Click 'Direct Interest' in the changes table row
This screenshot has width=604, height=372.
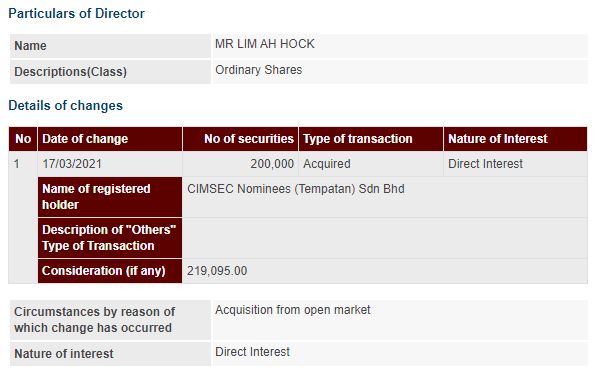(485, 164)
